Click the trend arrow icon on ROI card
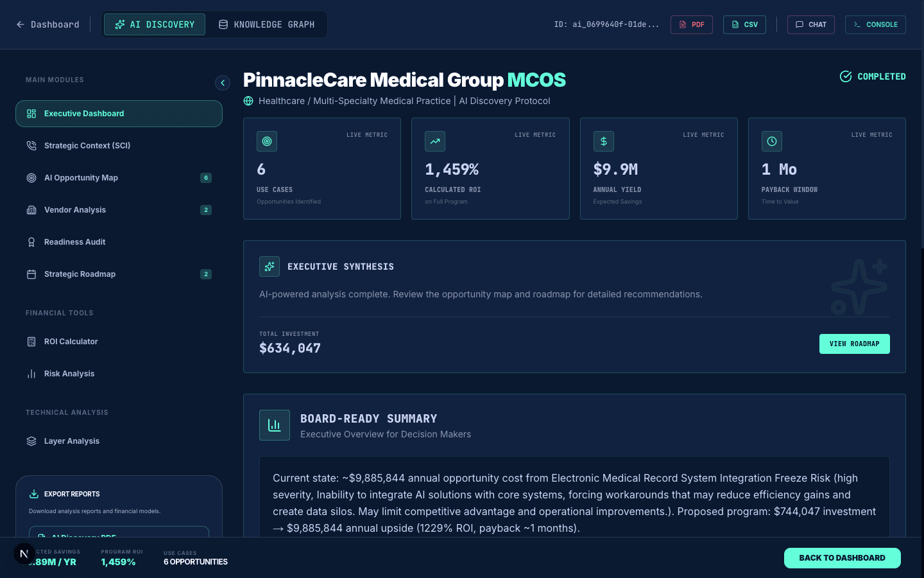The height and width of the screenshot is (578, 924). 435,141
